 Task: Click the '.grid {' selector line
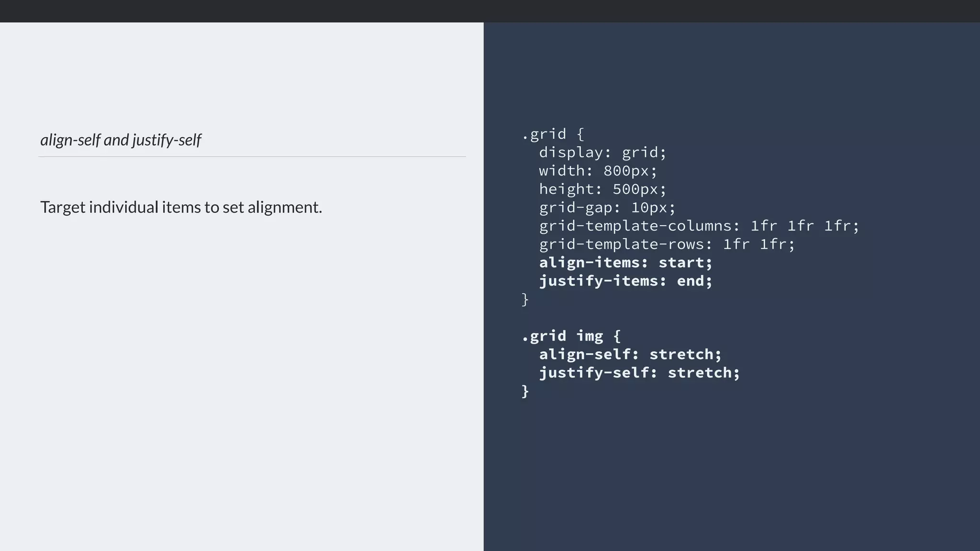[553, 134]
